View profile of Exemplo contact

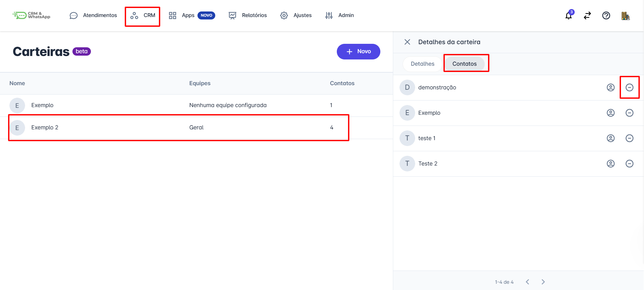(610, 113)
